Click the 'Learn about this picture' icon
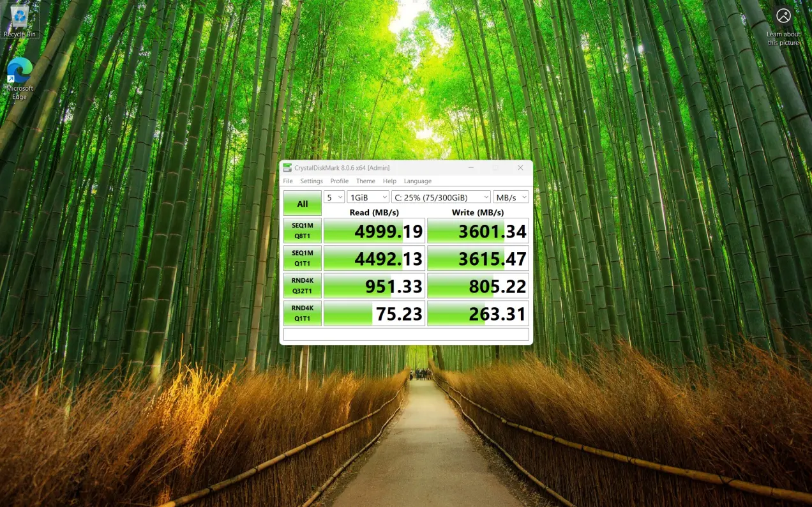812x507 pixels. [x=783, y=17]
